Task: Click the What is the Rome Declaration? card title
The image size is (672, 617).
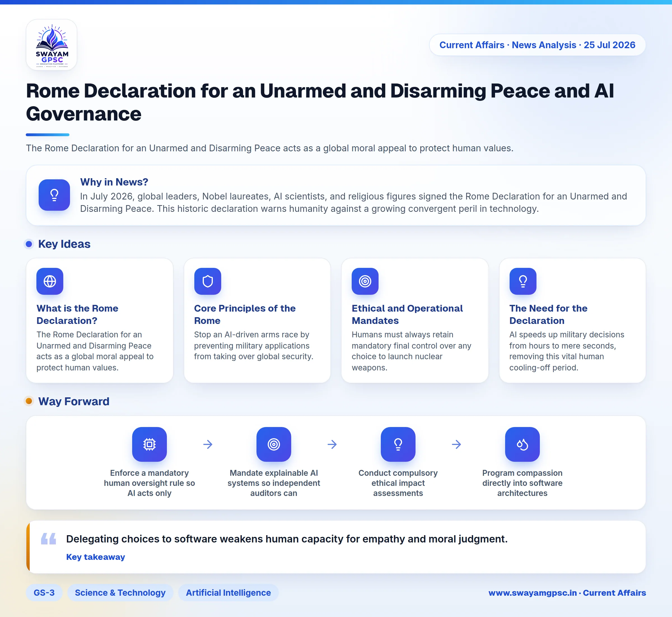Action: (x=77, y=314)
